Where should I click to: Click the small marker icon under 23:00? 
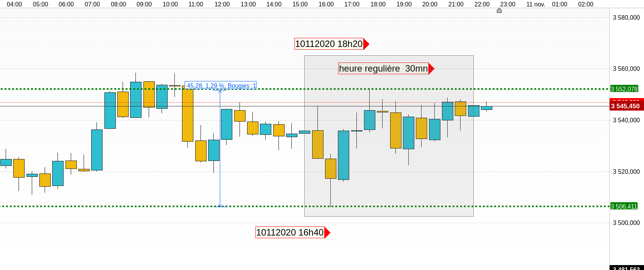click(x=499, y=11)
